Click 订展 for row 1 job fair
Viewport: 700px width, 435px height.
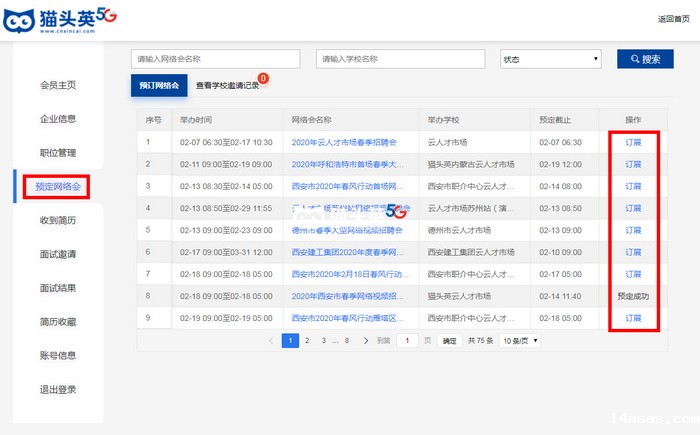[633, 142]
